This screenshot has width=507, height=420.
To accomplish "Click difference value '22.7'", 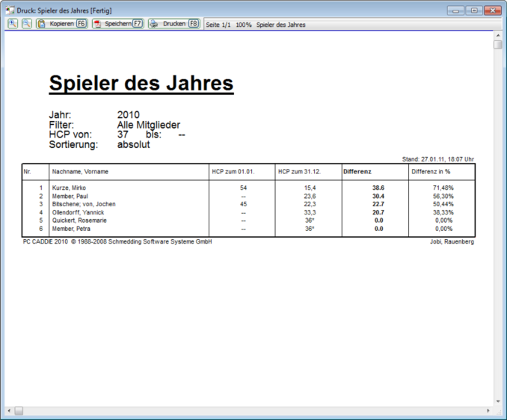I will tap(378, 204).
